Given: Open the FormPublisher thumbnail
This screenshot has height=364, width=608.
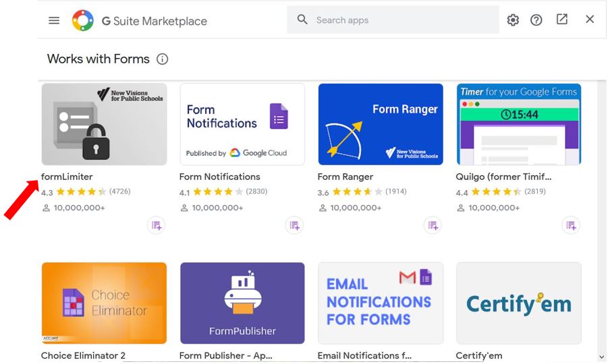Looking at the screenshot, I should pos(242,303).
